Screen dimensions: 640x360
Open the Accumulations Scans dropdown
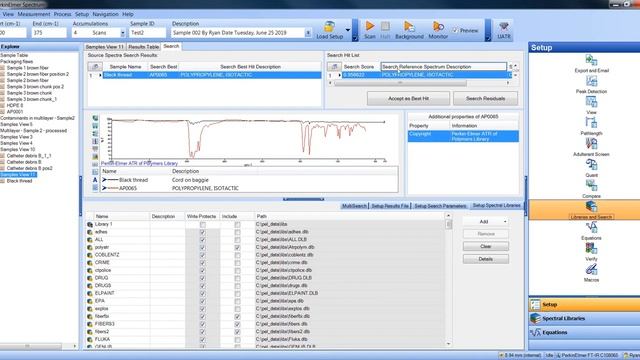click(x=122, y=33)
